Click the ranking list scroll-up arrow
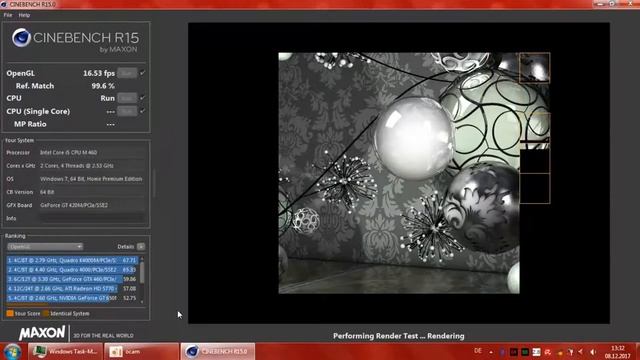The height and width of the screenshot is (360, 640). (x=142, y=258)
